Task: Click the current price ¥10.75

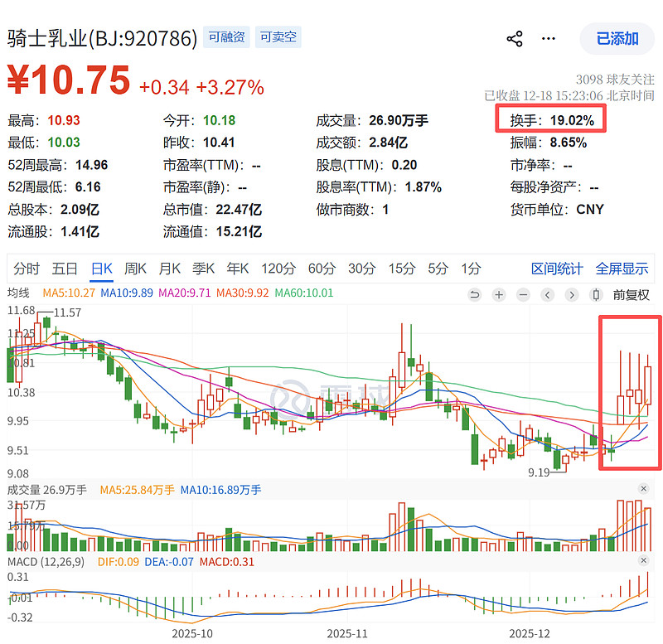Action: pos(69,80)
